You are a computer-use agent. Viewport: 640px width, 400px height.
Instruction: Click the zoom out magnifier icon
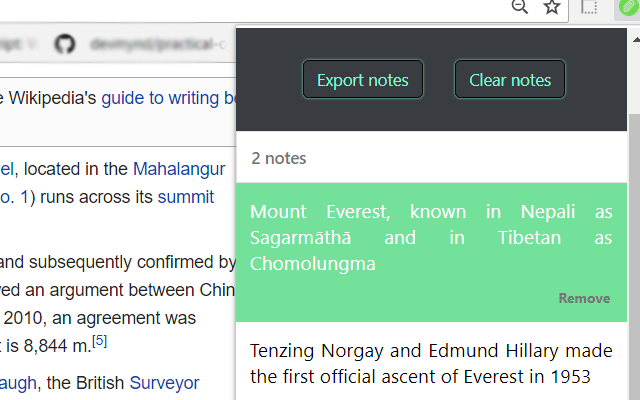(x=520, y=7)
